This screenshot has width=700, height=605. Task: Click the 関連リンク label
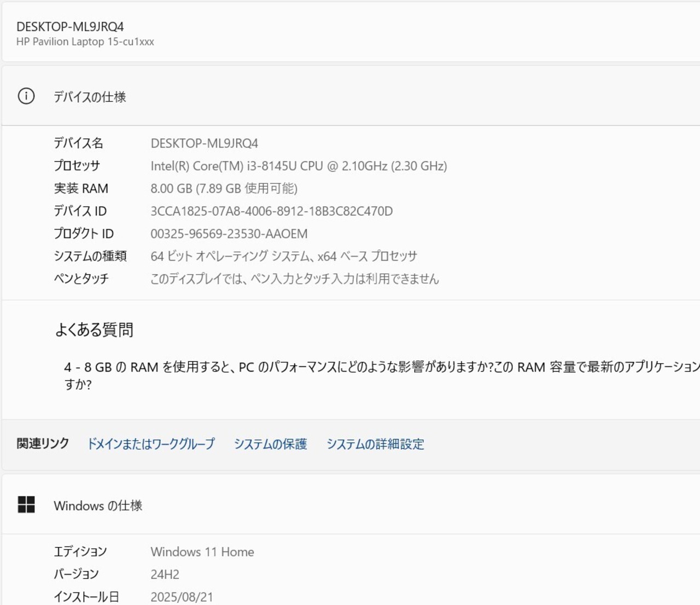point(43,443)
